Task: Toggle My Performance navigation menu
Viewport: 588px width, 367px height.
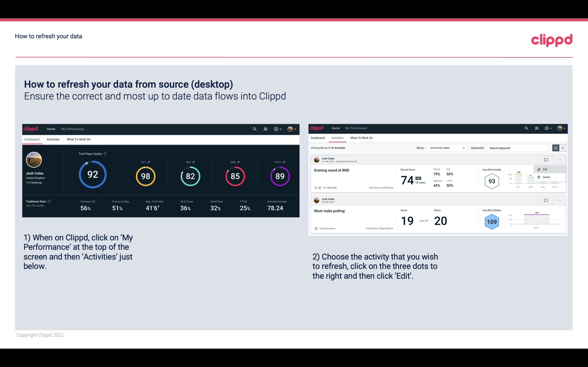Action: click(72, 128)
